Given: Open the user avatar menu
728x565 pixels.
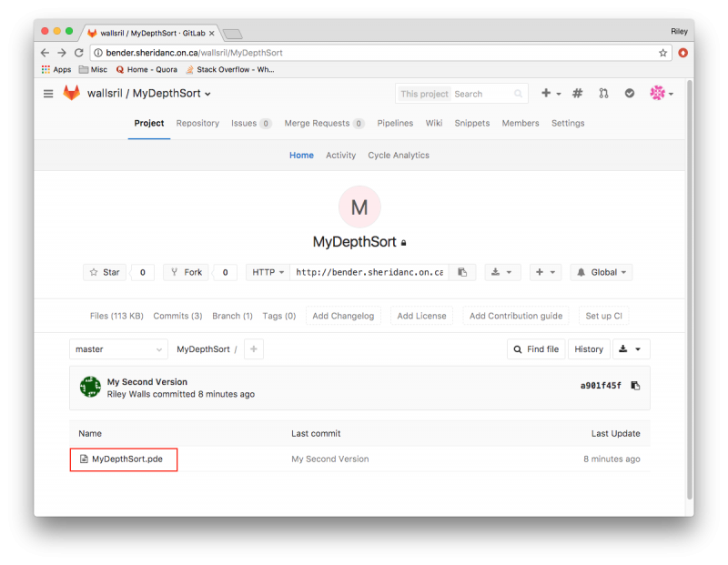Looking at the screenshot, I should click(661, 94).
